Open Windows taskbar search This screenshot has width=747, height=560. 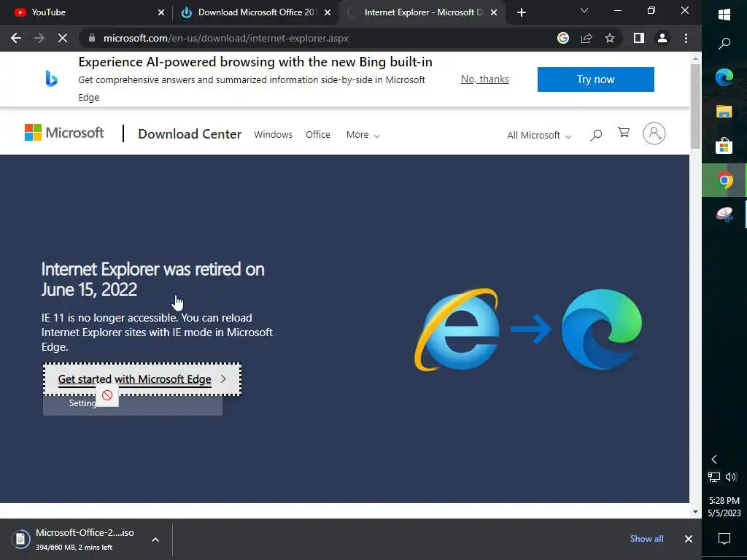[x=724, y=44]
